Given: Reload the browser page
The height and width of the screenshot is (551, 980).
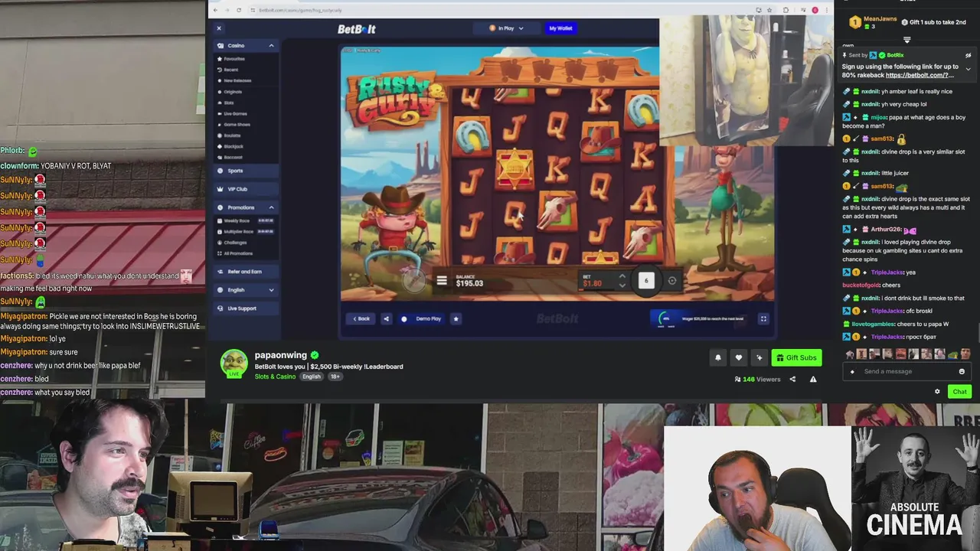Looking at the screenshot, I should pyautogui.click(x=239, y=10).
